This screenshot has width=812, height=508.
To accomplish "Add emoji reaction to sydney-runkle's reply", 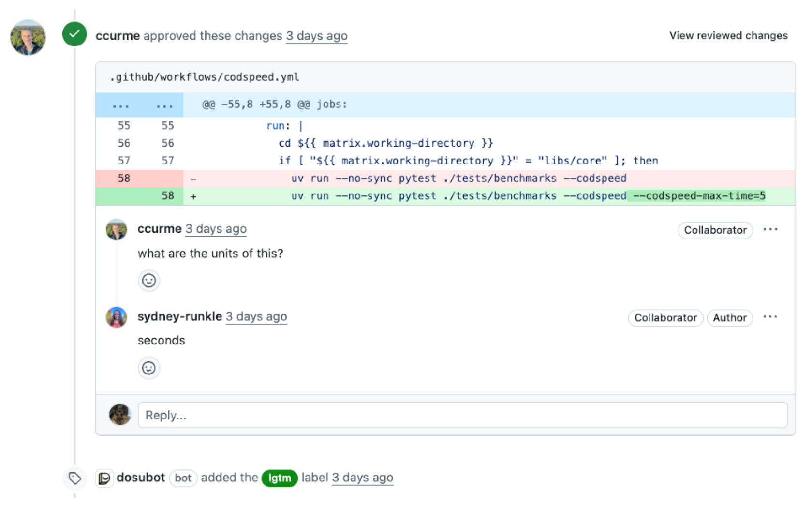I will [x=148, y=368].
